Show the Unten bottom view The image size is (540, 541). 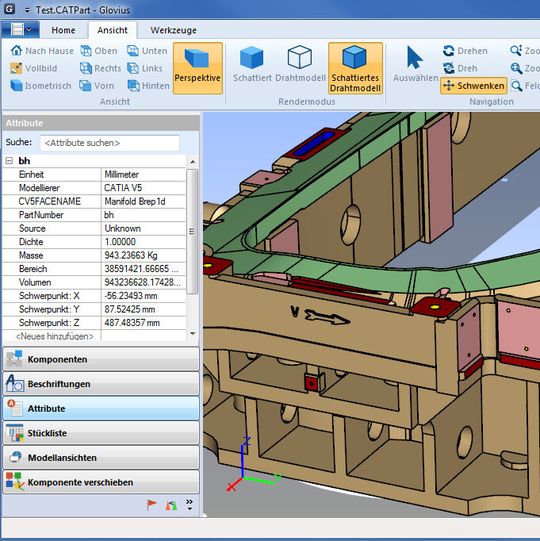point(147,51)
